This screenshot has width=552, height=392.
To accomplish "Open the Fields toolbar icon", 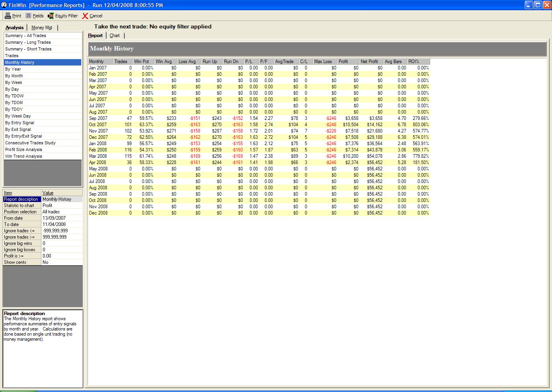I will point(28,16).
